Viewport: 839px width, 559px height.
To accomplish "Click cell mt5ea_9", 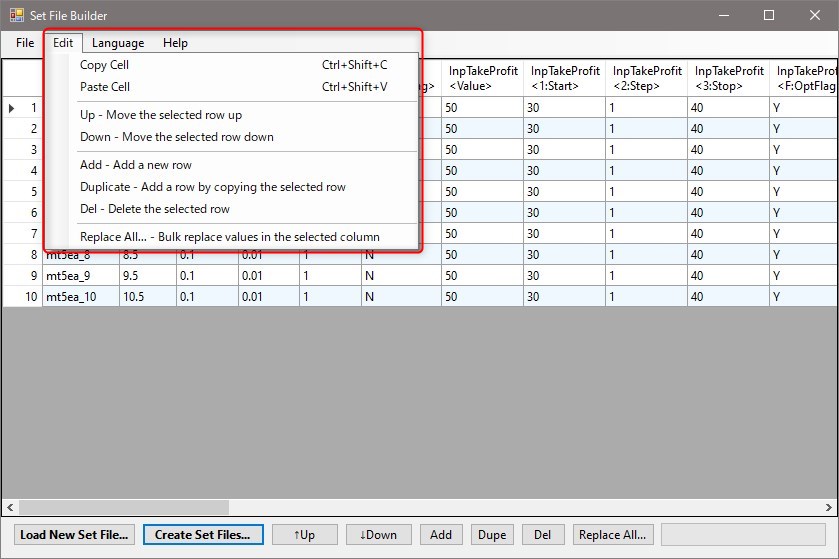I will click(x=81, y=275).
